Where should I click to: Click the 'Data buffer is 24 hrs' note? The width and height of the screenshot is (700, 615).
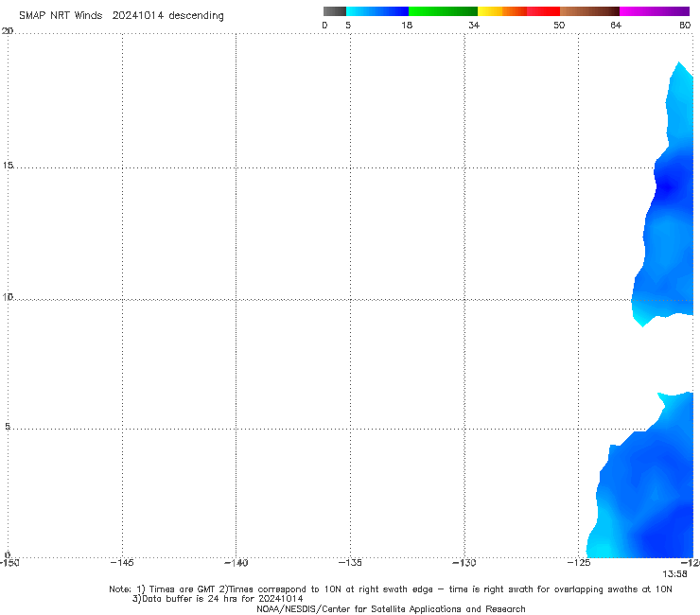click(218, 599)
